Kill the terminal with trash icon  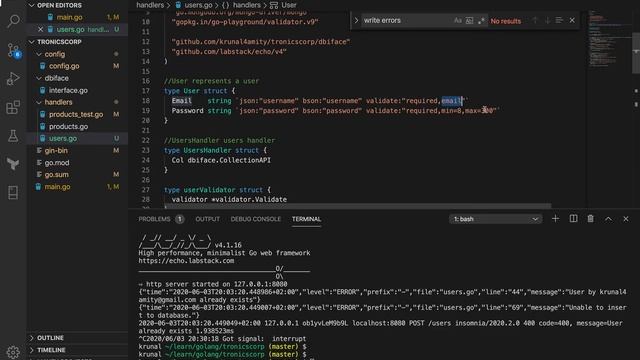[591, 219]
